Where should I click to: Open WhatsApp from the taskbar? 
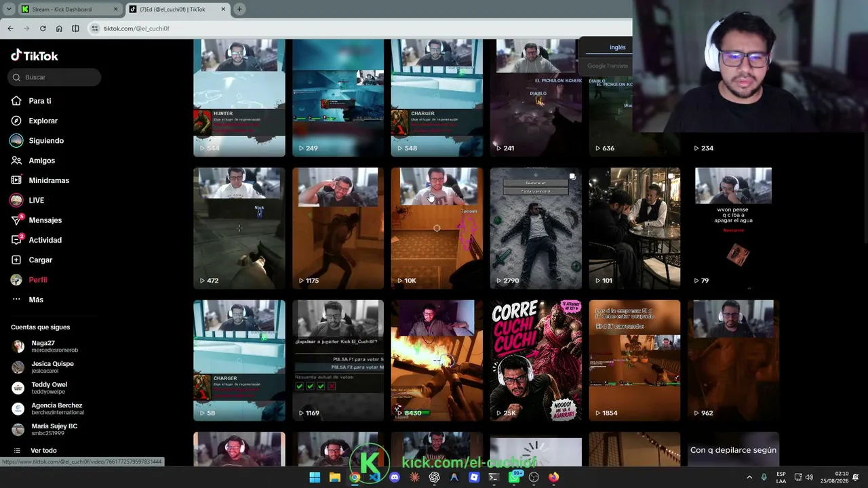(515, 477)
